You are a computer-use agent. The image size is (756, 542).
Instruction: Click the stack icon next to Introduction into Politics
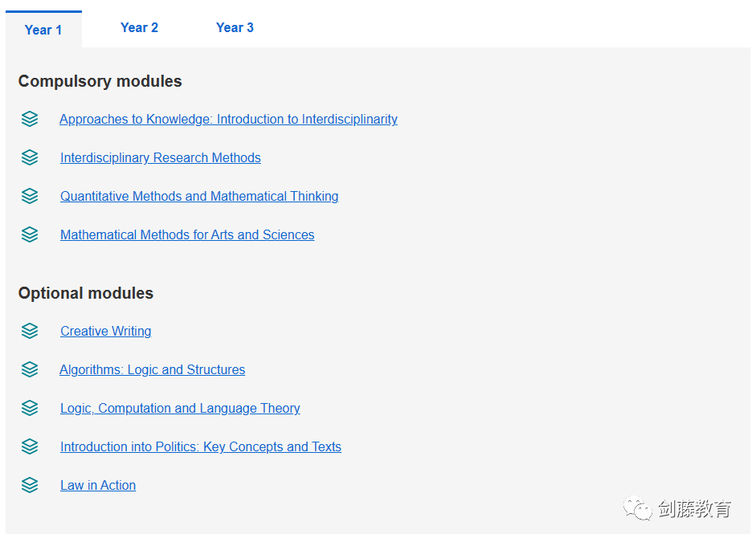tap(30, 446)
